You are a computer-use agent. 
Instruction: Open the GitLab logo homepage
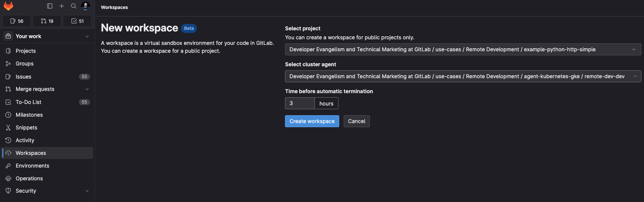[8, 6]
